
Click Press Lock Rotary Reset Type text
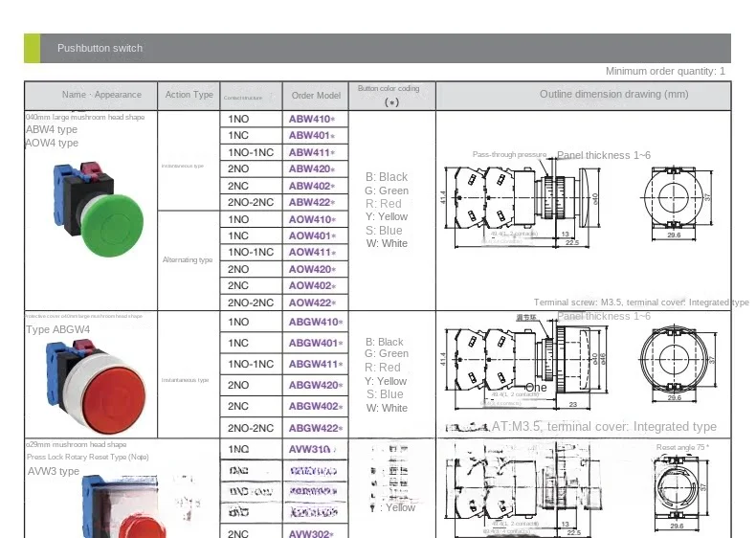point(88,457)
